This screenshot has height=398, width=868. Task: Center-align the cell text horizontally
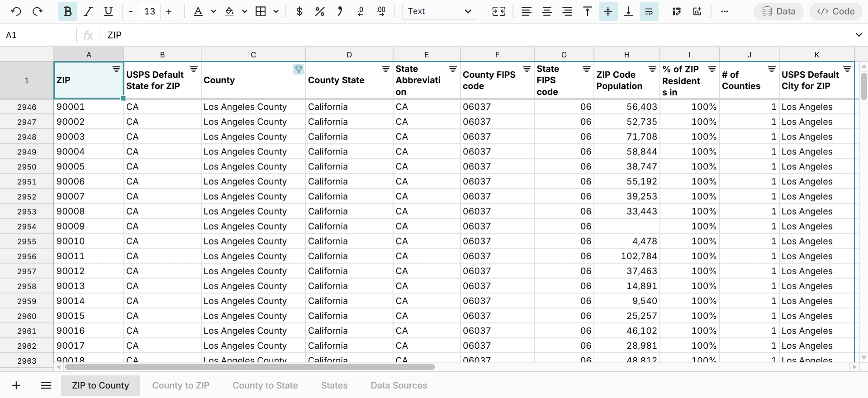click(x=546, y=11)
